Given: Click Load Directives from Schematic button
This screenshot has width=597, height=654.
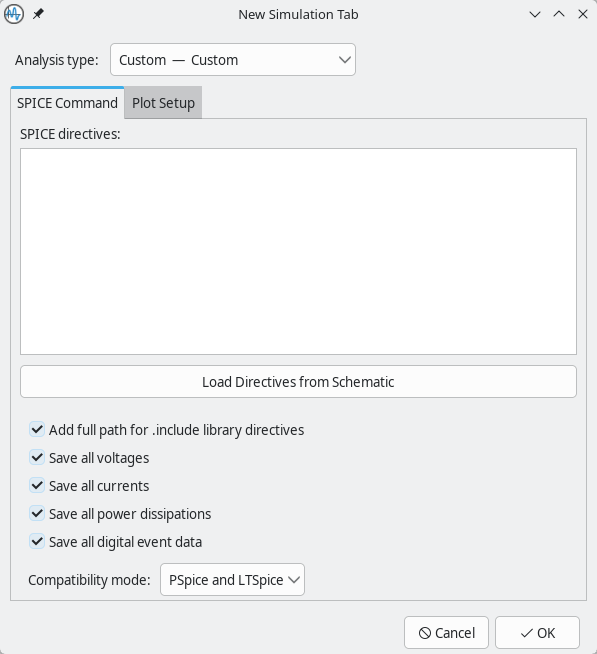Looking at the screenshot, I should coord(298,382).
